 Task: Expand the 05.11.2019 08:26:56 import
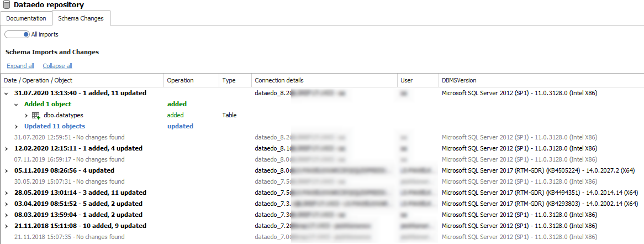pyautogui.click(x=7, y=170)
